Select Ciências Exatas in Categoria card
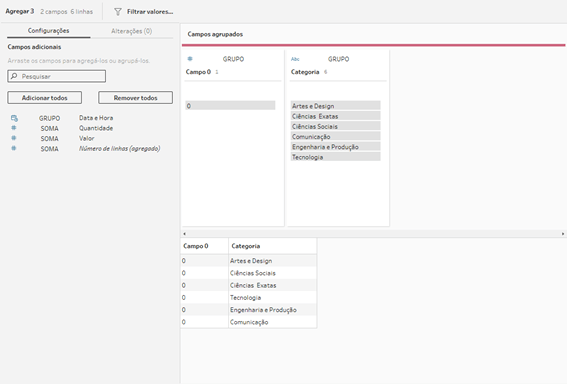This screenshot has width=567, height=384. (x=336, y=116)
